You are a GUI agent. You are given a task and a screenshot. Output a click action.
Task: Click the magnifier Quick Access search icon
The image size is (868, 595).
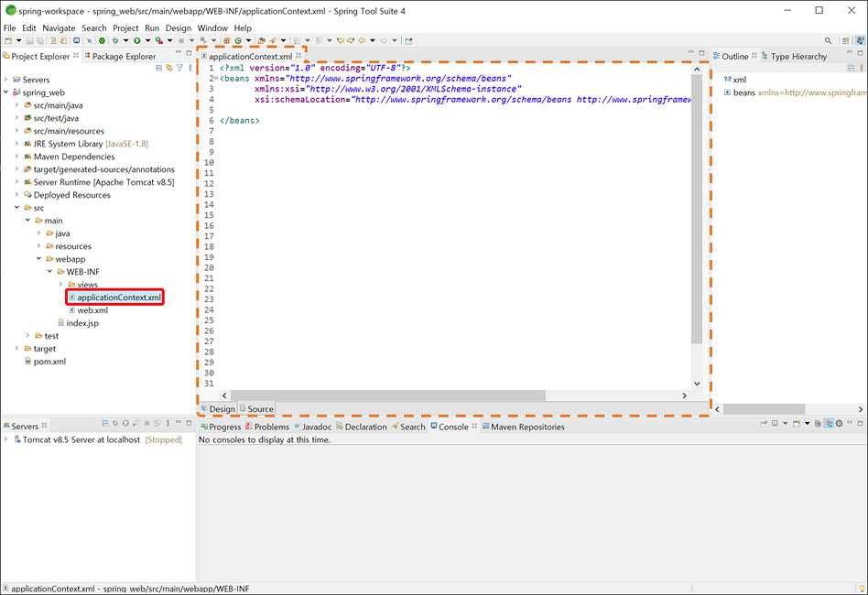click(828, 40)
